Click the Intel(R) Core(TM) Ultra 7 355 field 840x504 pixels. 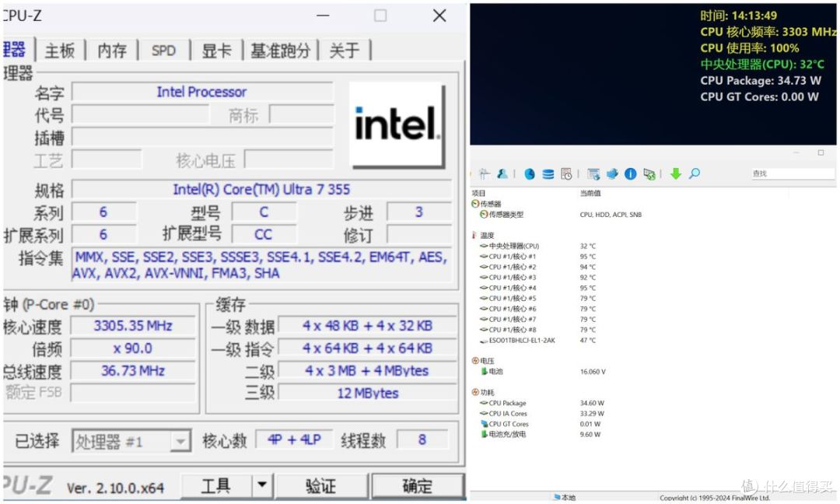tap(261, 190)
